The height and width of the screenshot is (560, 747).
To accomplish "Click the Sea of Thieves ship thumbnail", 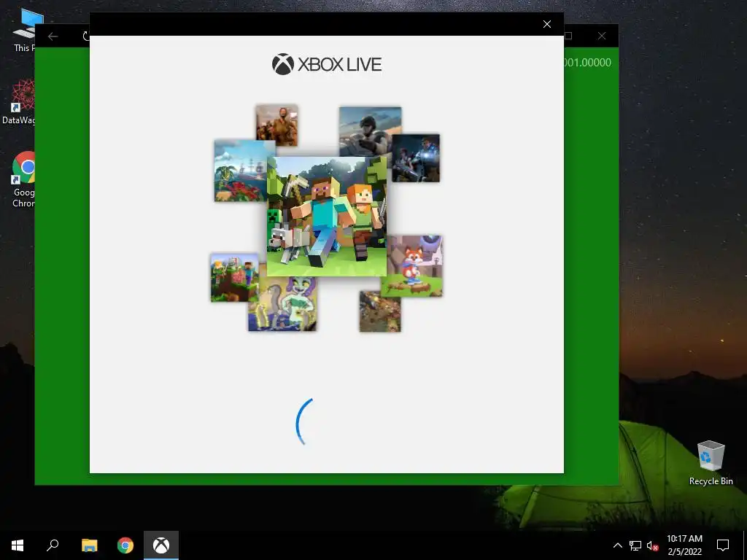I will [x=241, y=171].
